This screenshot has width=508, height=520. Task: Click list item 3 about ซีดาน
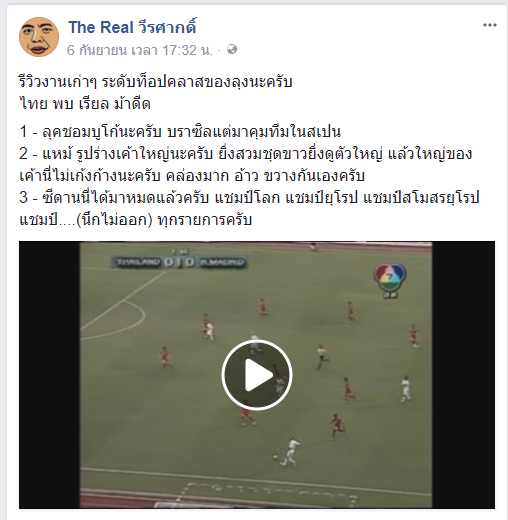click(249, 209)
